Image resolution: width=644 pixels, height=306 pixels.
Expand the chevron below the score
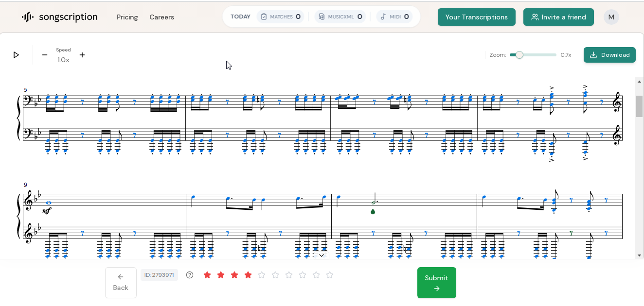coord(321,255)
